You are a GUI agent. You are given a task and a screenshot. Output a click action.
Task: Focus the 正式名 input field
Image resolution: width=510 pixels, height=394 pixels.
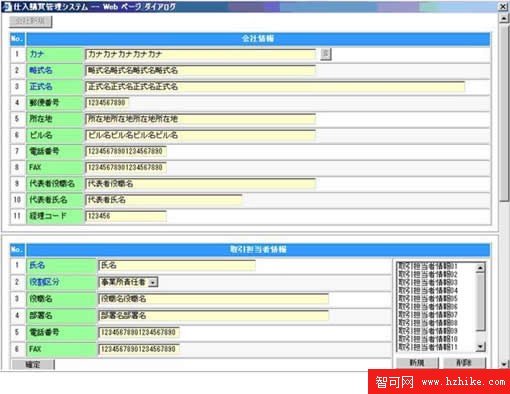point(275,87)
